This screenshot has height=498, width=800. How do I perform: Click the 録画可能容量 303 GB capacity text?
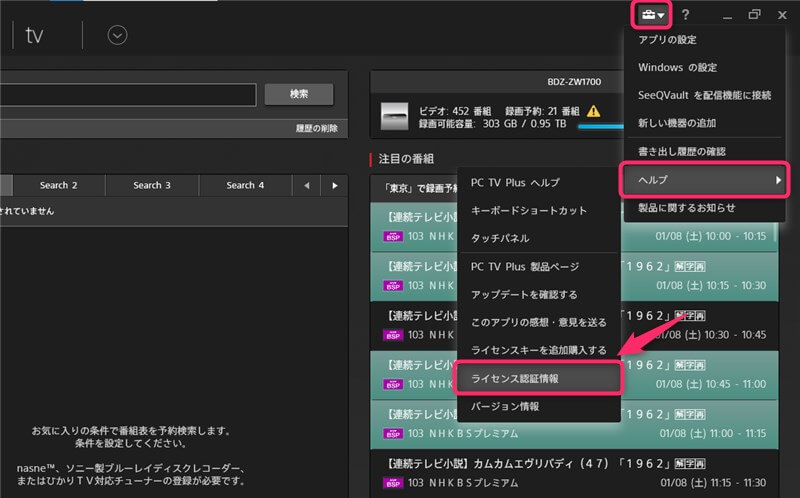coord(492,124)
